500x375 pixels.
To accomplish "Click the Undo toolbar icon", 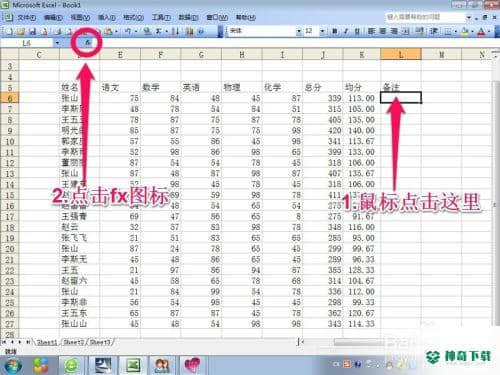I will coord(128,31).
